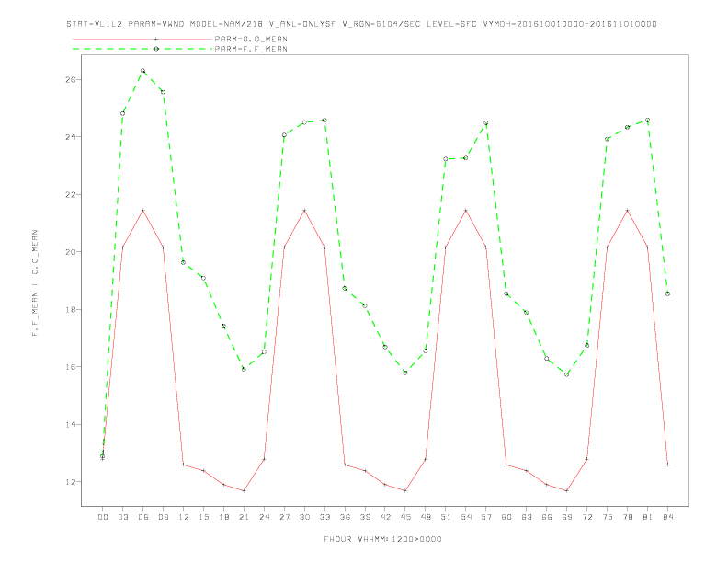Screen dimensions: 728x563
Task: Click green F.F_MEAN point at hour 81
Action: [648, 121]
